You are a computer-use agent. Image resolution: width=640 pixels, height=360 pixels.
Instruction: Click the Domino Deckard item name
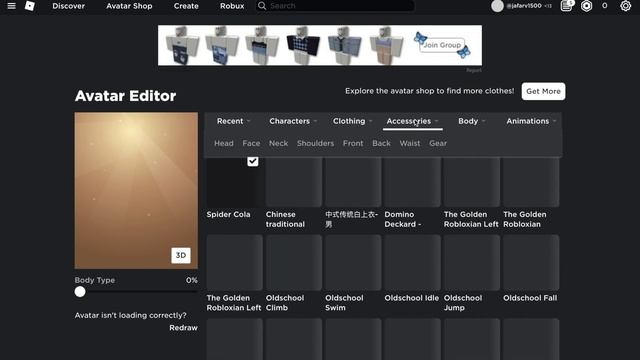click(403, 219)
